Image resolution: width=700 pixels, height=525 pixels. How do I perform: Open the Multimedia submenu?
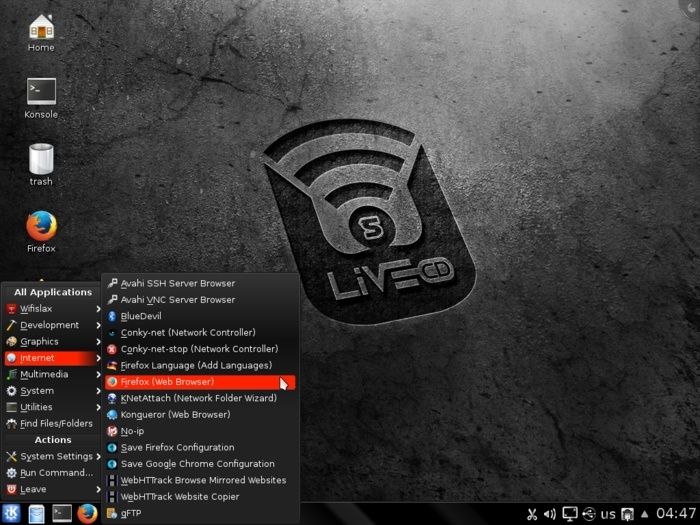53,374
